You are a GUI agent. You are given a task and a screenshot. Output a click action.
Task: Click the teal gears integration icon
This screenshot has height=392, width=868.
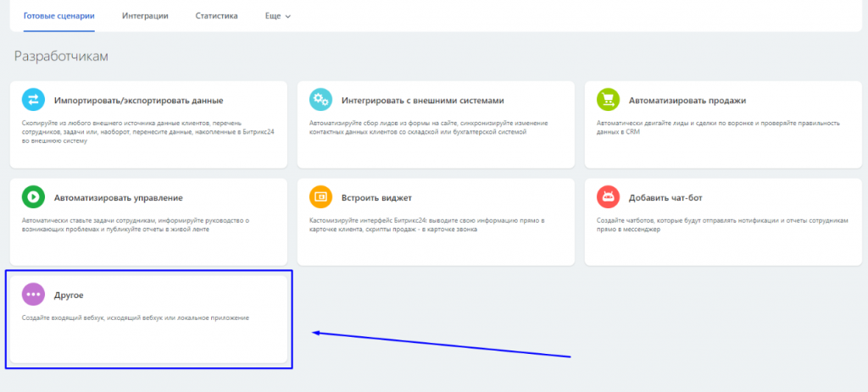coord(320,100)
